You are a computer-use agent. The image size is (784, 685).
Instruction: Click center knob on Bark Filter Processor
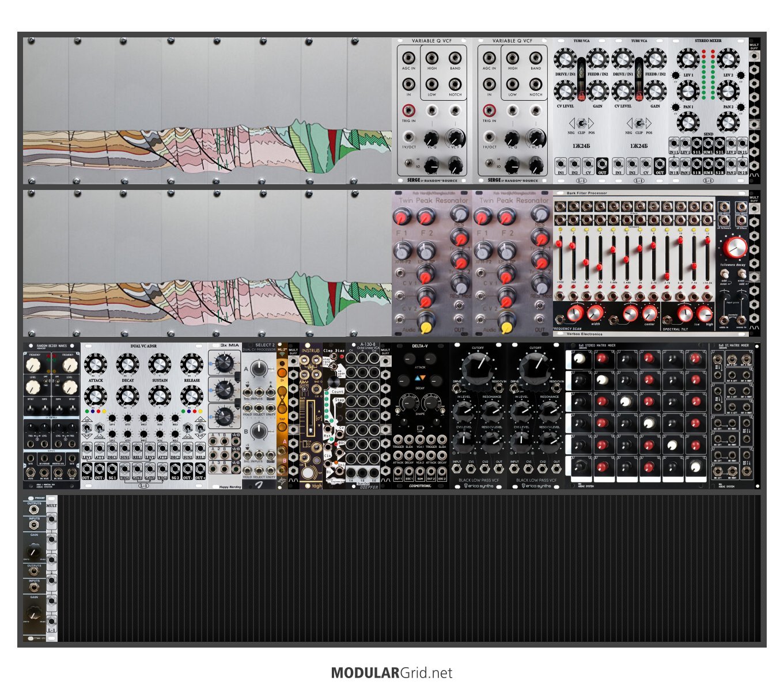pos(649,314)
